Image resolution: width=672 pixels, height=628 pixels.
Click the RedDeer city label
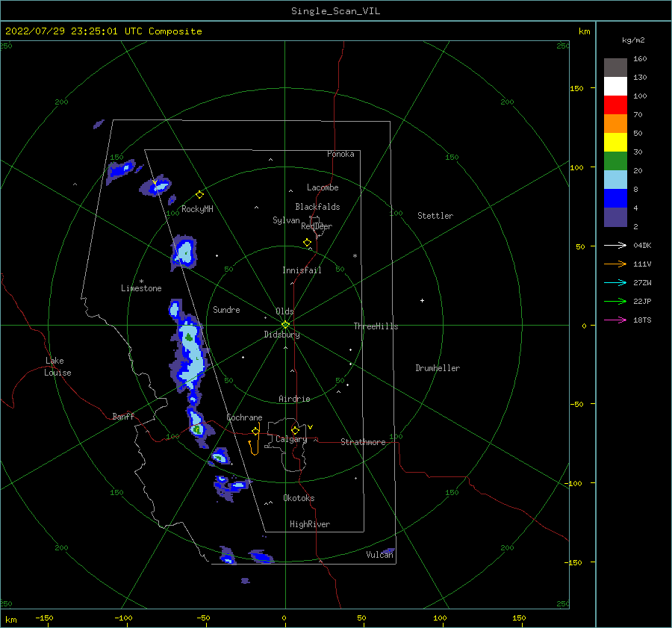pos(317,226)
